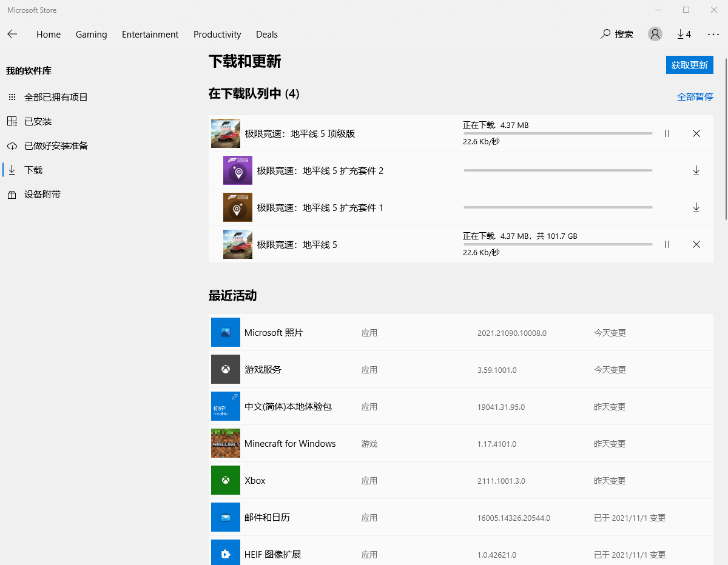Click the Minecraft for Windows name
The image size is (728, 565).
(290, 443)
